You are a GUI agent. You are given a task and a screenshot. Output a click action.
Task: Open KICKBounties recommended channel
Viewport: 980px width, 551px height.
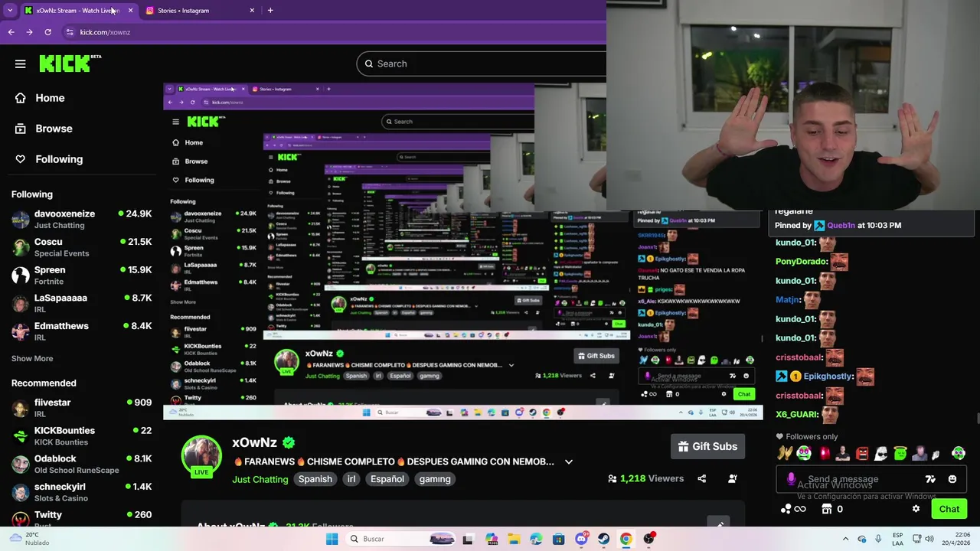coord(81,436)
